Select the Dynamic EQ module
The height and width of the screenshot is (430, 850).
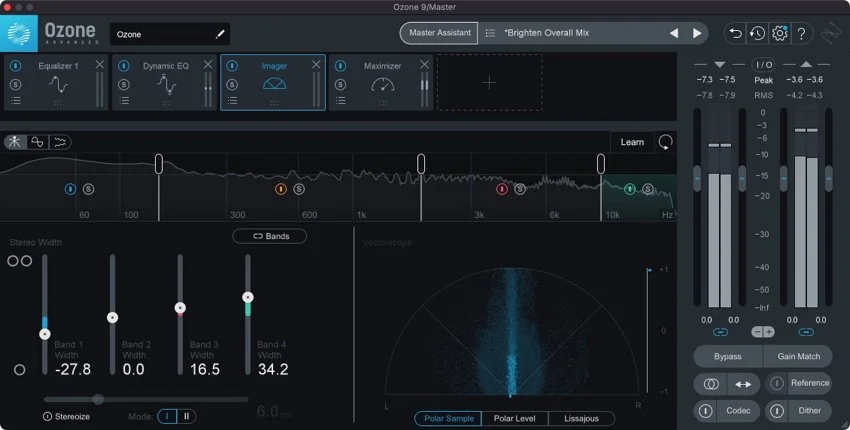[x=166, y=82]
